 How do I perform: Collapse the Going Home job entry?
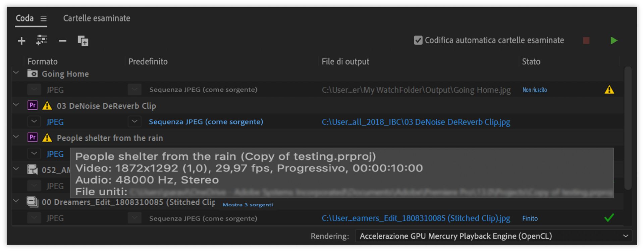click(15, 72)
